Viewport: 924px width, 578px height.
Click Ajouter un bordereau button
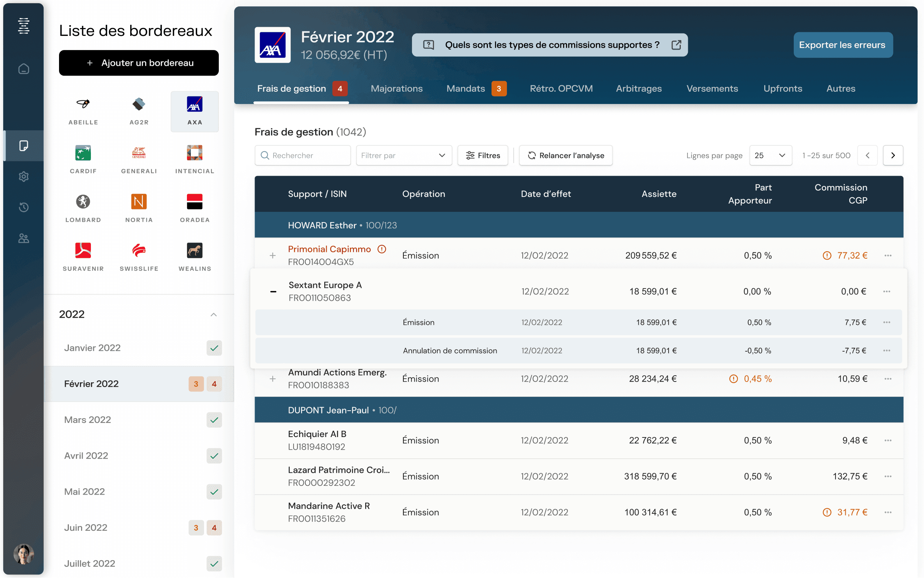tap(139, 63)
